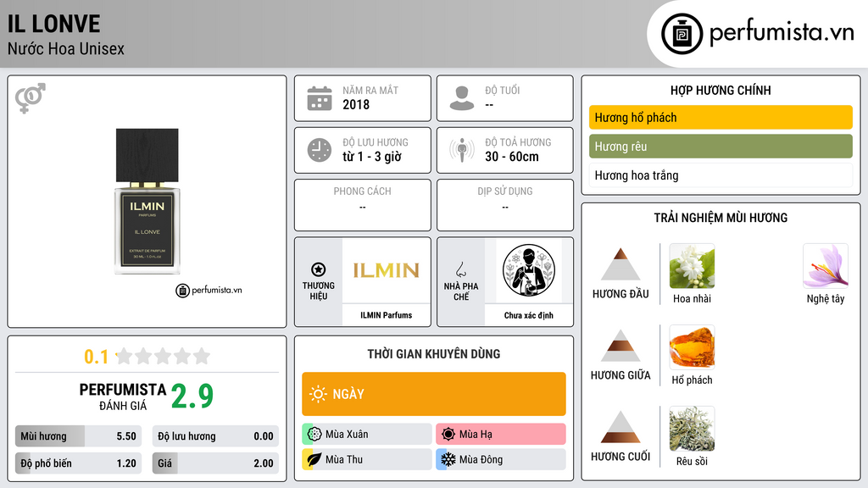Click the sun icon in Ngày bar
The image size is (868, 488).
319,394
